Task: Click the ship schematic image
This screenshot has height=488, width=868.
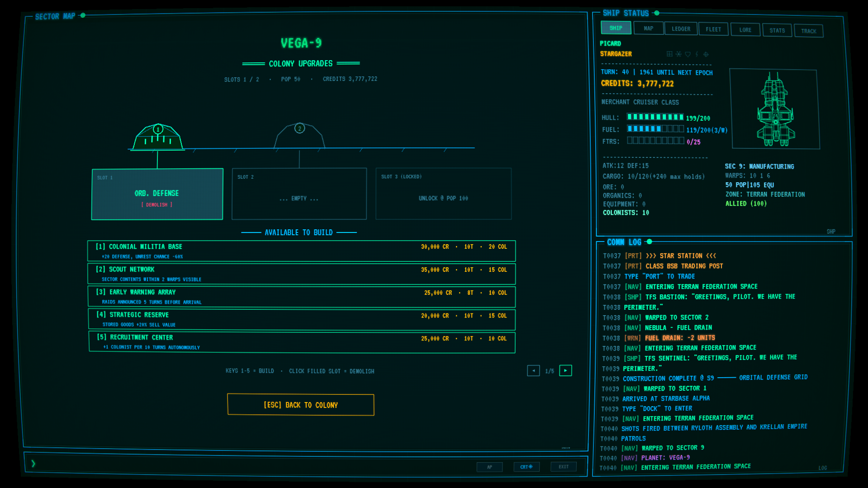Action: click(775, 109)
